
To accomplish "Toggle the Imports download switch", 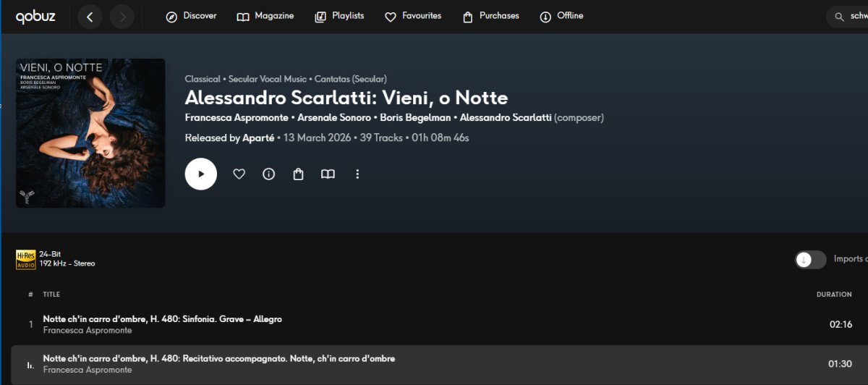I will 810,260.
